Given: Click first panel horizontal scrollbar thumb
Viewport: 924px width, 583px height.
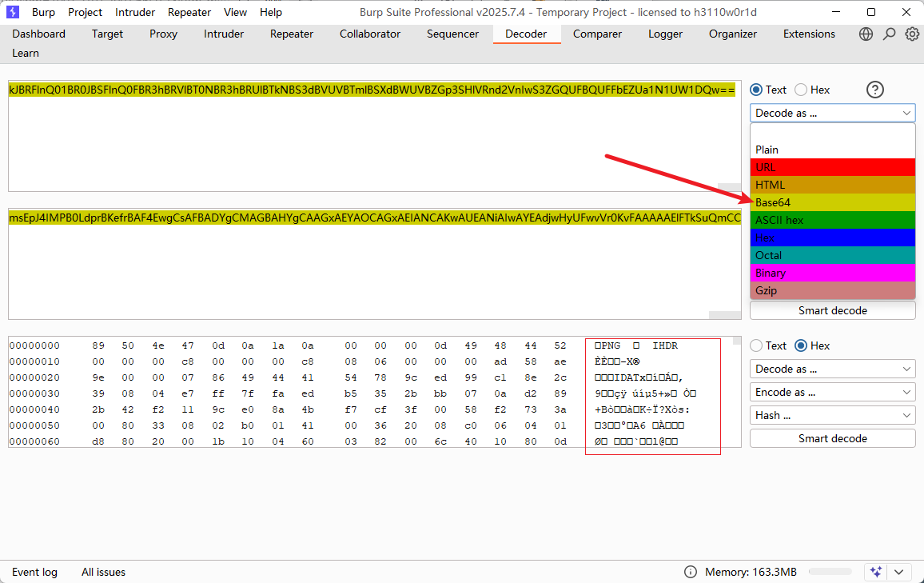Looking at the screenshot, I should [x=729, y=187].
